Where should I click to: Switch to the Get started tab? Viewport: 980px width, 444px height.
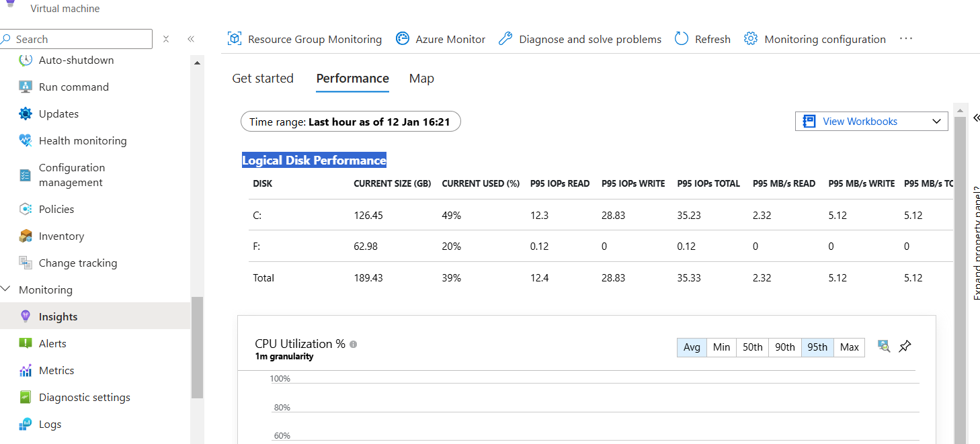(263, 78)
